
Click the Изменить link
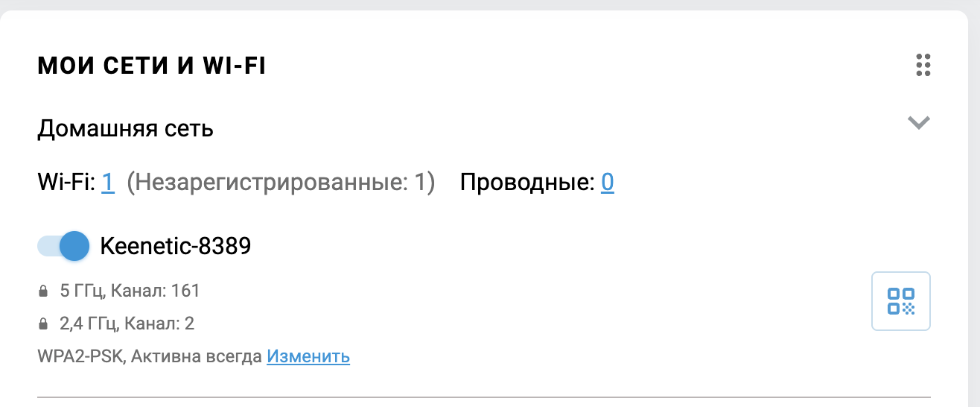(x=308, y=357)
